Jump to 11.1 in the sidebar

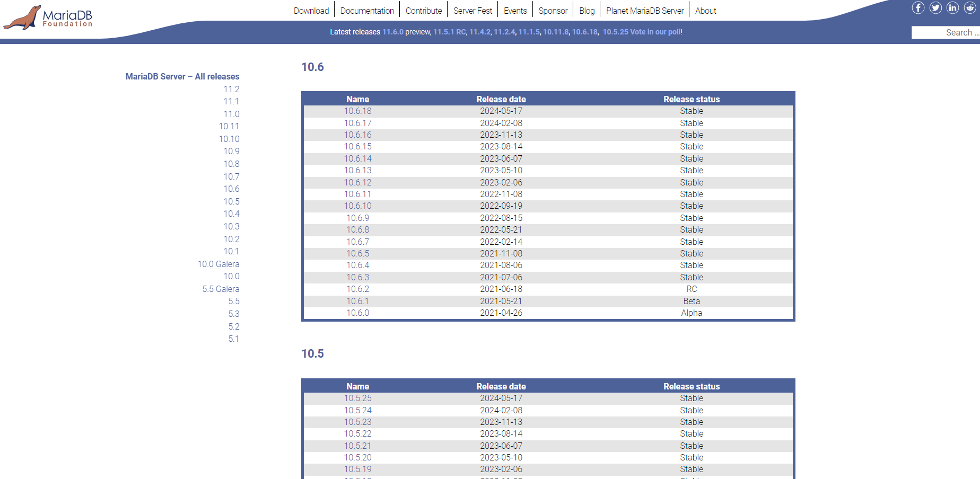[231, 101]
